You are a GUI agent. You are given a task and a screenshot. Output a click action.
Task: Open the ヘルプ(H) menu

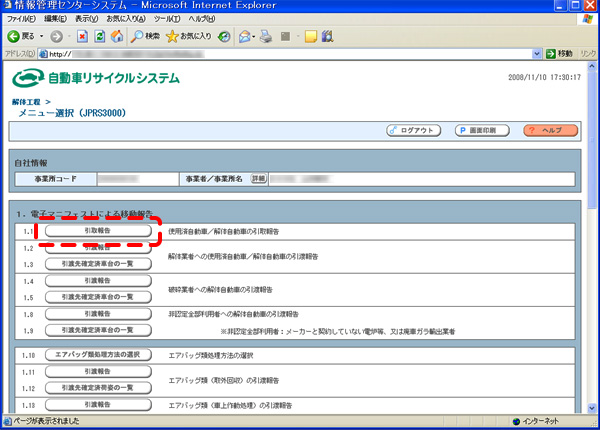click(x=202, y=19)
